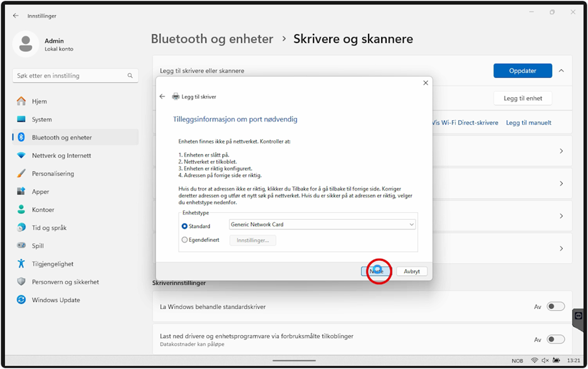Click Neste to continue the printer wizard
Viewport: 588px width, 369px height.
[376, 271]
